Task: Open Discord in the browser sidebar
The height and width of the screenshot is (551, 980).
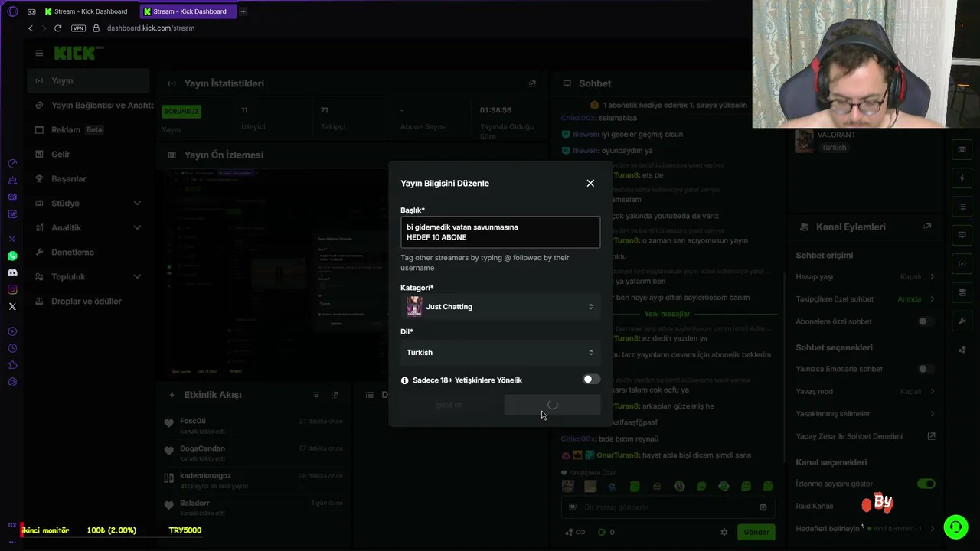Action: tap(12, 272)
